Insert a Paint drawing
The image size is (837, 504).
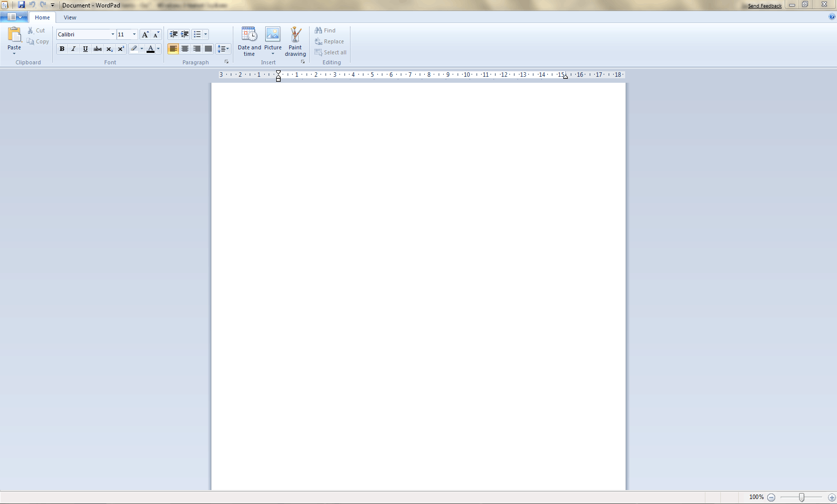tap(296, 41)
